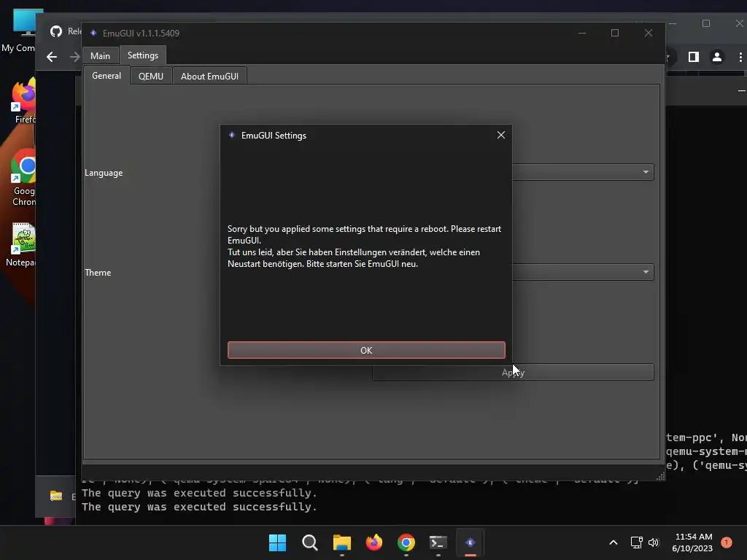Click the EmuGUI window resize grip
747x560 pixels.
click(x=660, y=476)
